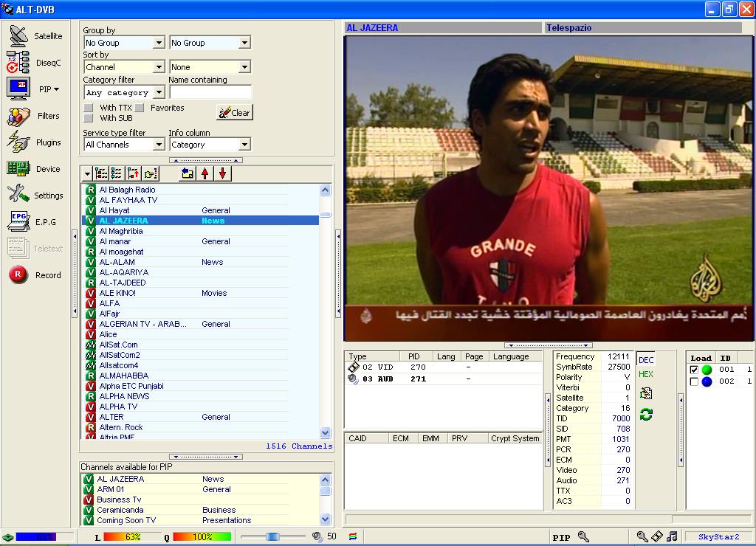Image resolution: width=756 pixels, height=546 pixels.
Task: Click the green device icon at bottom-left
Action: click(7, 537)
